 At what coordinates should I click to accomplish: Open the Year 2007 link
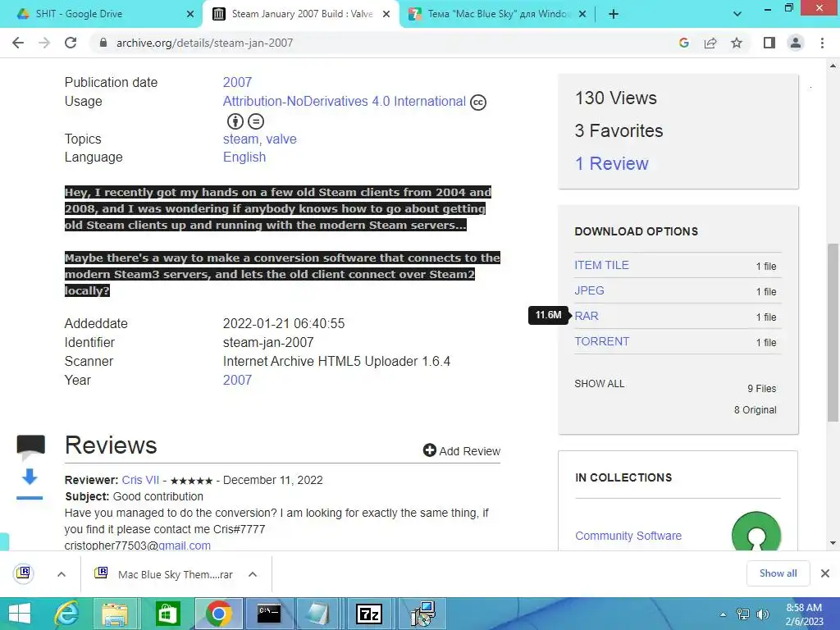point(237,381)
